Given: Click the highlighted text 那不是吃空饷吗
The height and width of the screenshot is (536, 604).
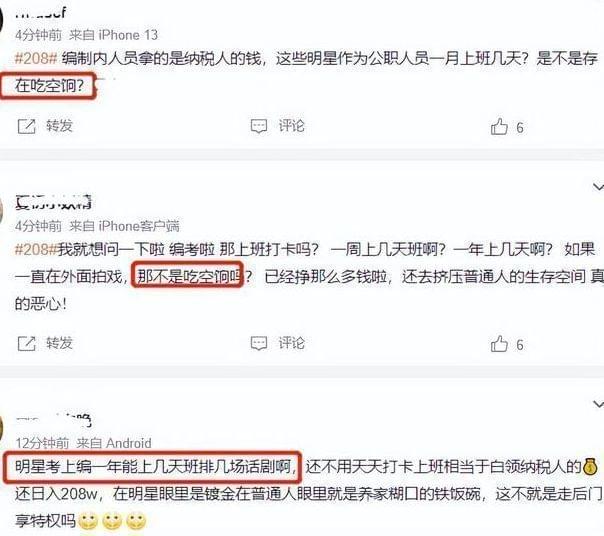Looking at the screenshot, I should click(188, 275).
